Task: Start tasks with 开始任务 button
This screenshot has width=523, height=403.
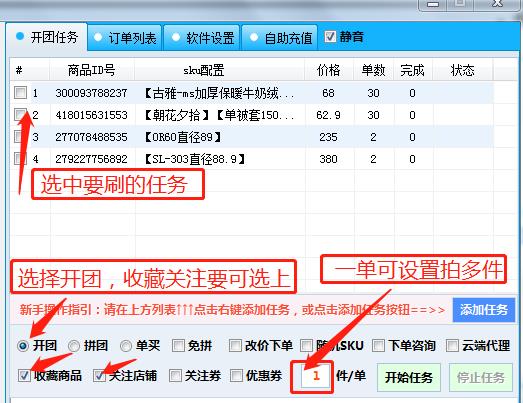Action: click(x=409, y=377)
